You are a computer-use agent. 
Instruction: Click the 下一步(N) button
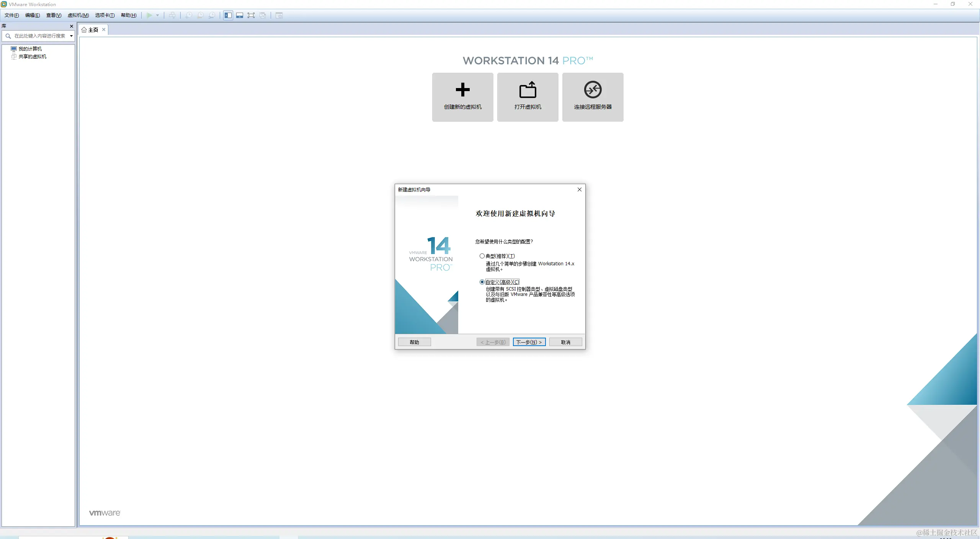tap(529, 342)
